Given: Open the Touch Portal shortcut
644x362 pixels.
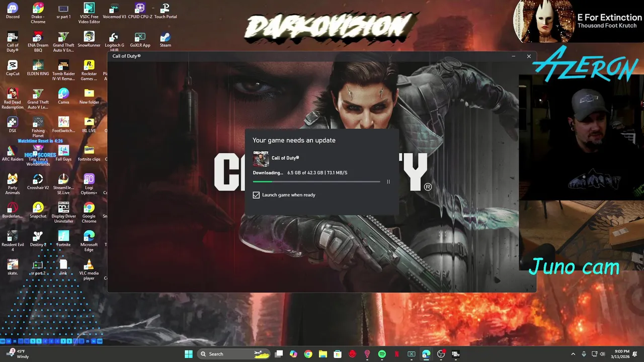Looking at the screenshot, I should pyautogui.click(x=165, y=11).
